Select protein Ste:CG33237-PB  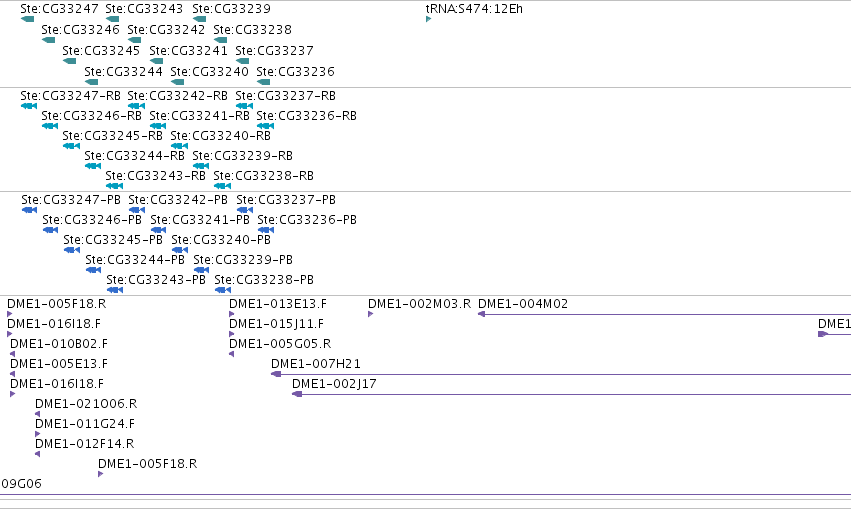click(286, 200)
